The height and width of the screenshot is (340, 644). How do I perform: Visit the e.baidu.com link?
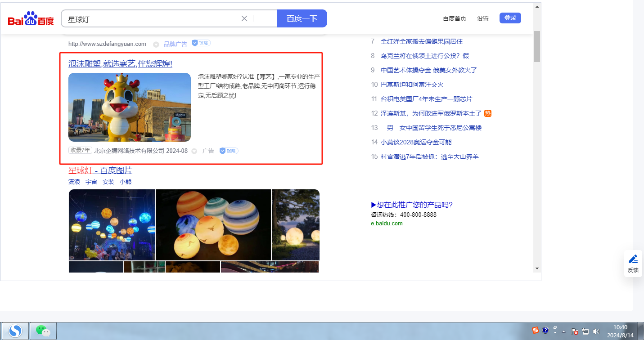387,224
